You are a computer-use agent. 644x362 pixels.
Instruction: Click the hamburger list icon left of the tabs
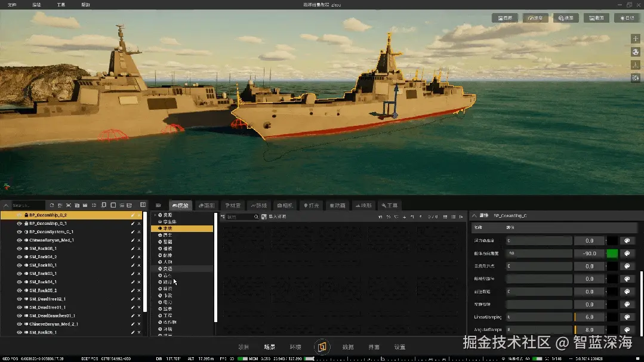(158, 205)
